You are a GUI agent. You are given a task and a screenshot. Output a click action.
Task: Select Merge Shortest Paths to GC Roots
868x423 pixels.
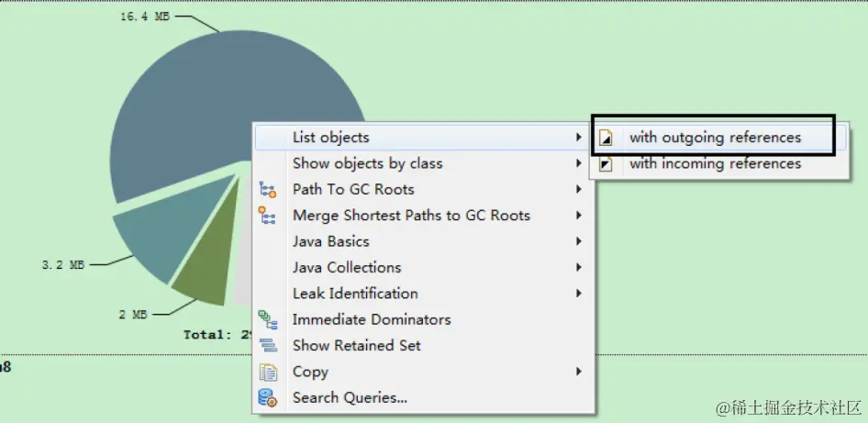[x=421, y=216]
